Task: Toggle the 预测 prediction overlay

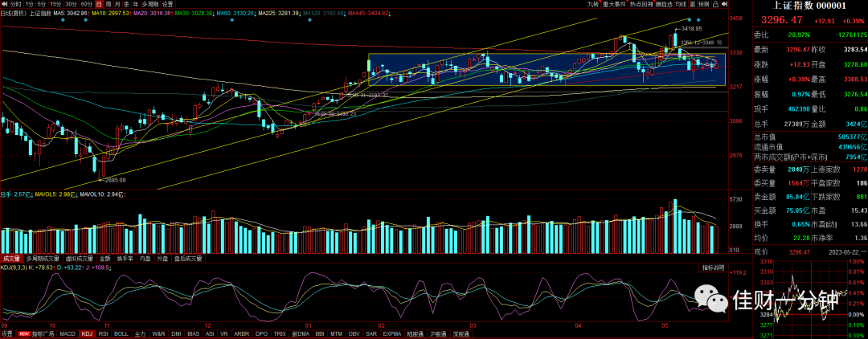Action: pyautogui.click(x=703, y=4)
